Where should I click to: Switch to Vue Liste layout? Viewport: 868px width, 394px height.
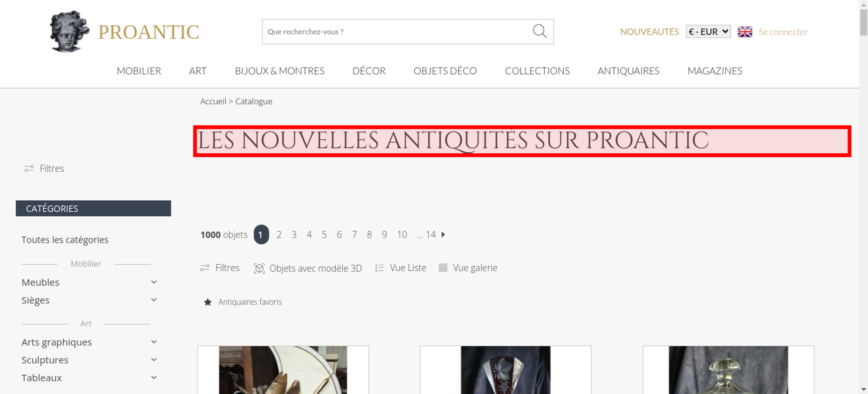coord(401,268)
